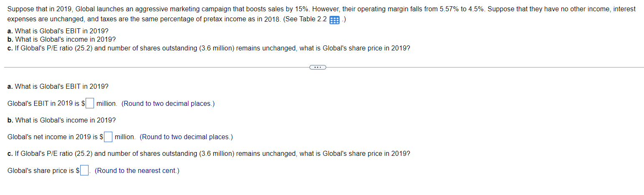The height and width of the screenshot is (195, 644).
Task: Click the EBIT in 2019 answer box
Action: coord(90,103)
